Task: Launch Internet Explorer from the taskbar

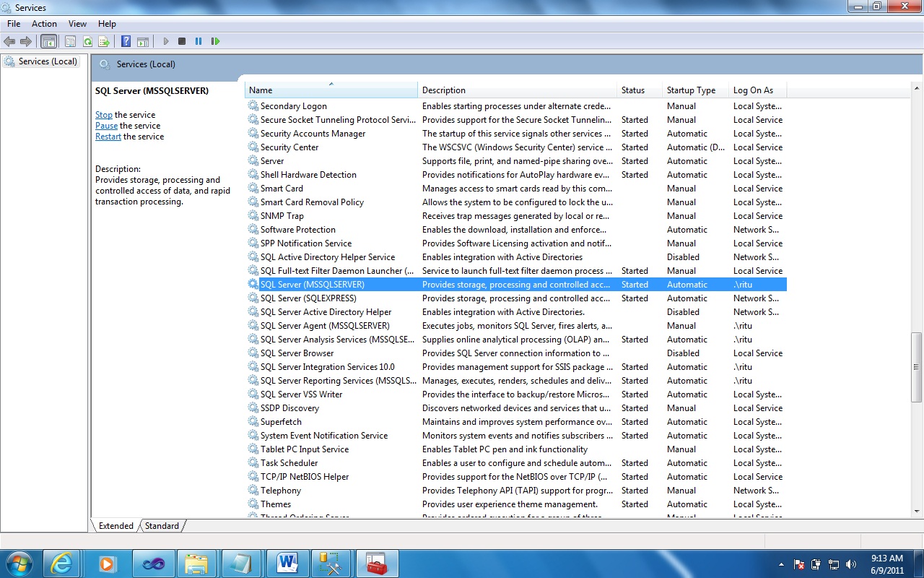Action: (61, 564)
